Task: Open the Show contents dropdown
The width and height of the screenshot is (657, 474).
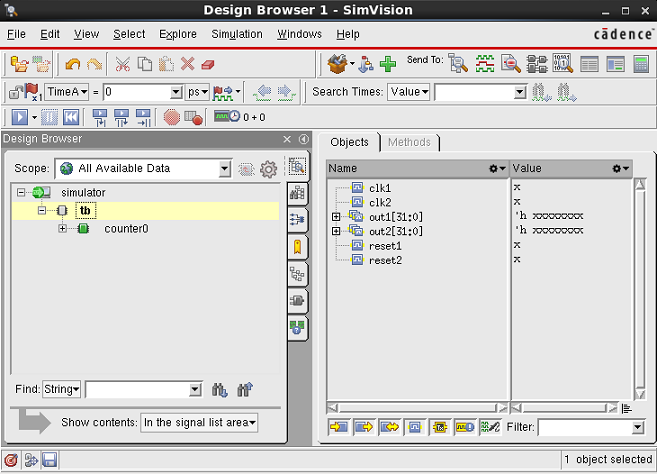Action: click(x=199, y=422)
